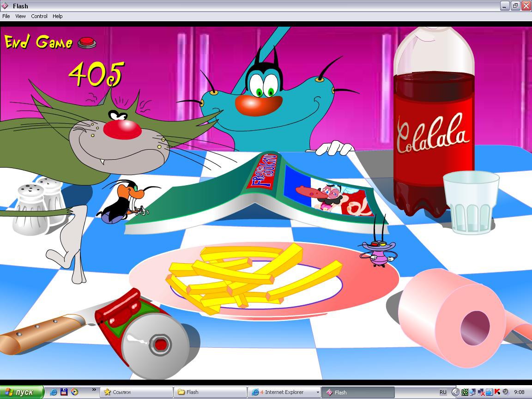Screen dimensions: 532x399
Task: Whack the purple cockroach on the plate rim
Action: [x=378, y=249]
